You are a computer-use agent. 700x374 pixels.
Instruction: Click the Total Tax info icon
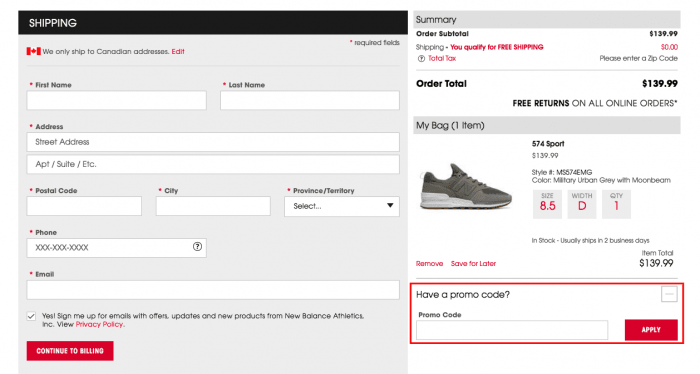click(421, 58)
